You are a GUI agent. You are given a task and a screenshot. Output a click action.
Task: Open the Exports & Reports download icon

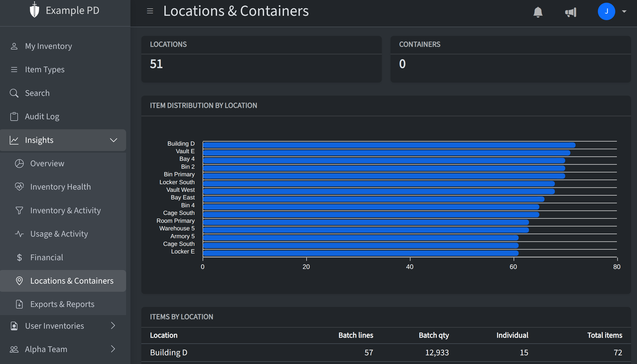pyautogui.click(x=19, y=304)
